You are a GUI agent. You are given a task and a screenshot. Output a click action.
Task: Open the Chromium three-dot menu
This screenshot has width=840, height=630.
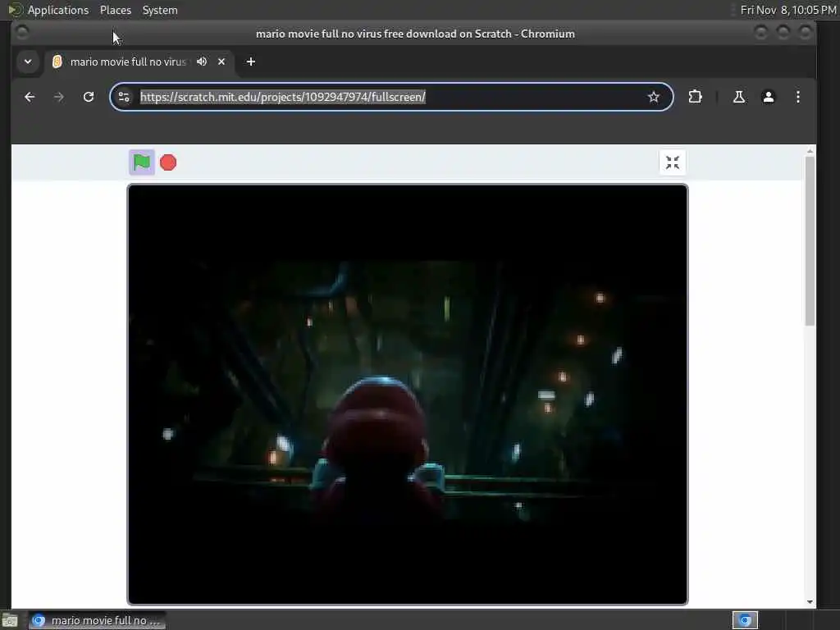(797, 97)
